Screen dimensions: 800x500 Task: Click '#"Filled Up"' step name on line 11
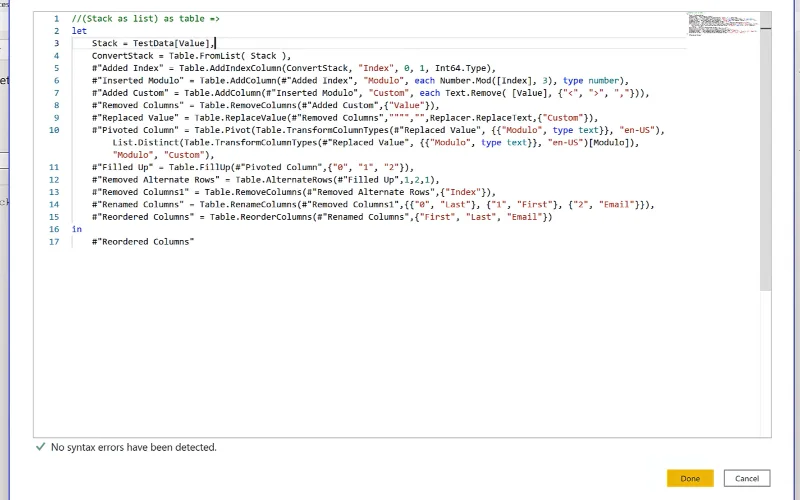pyautogui.click(x=122, y=167)
